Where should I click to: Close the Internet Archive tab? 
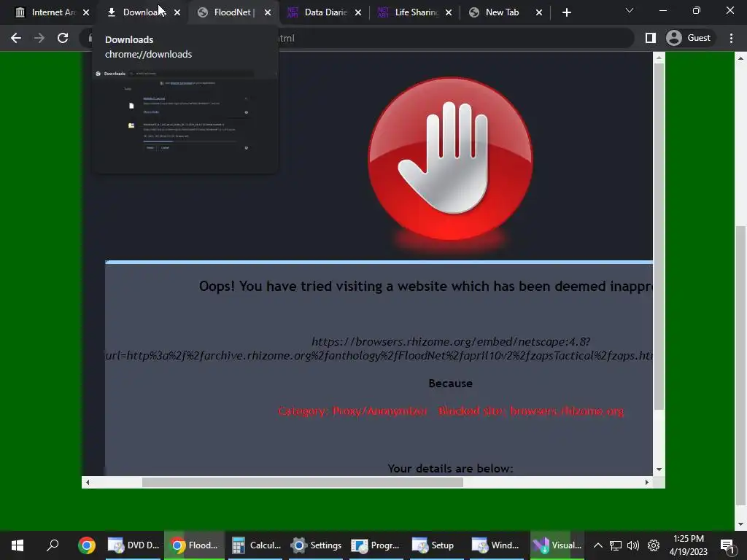[86, 12]
